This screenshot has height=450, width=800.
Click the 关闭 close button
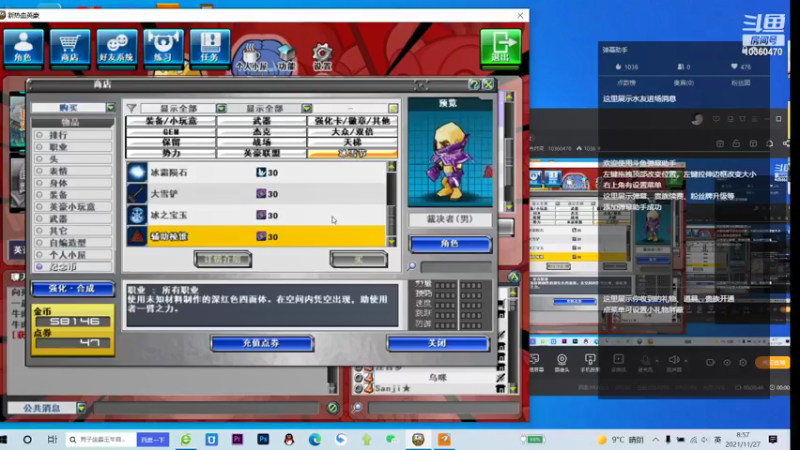438,343
